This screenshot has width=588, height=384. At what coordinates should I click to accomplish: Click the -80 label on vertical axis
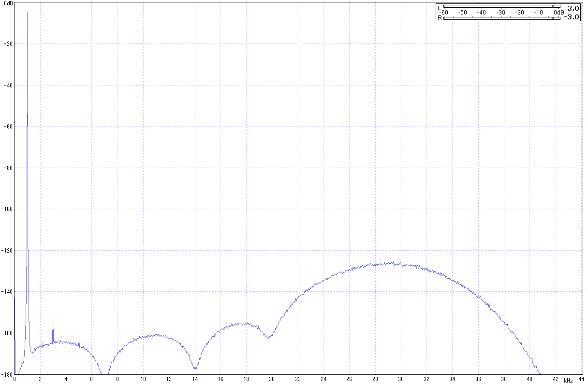8,168
